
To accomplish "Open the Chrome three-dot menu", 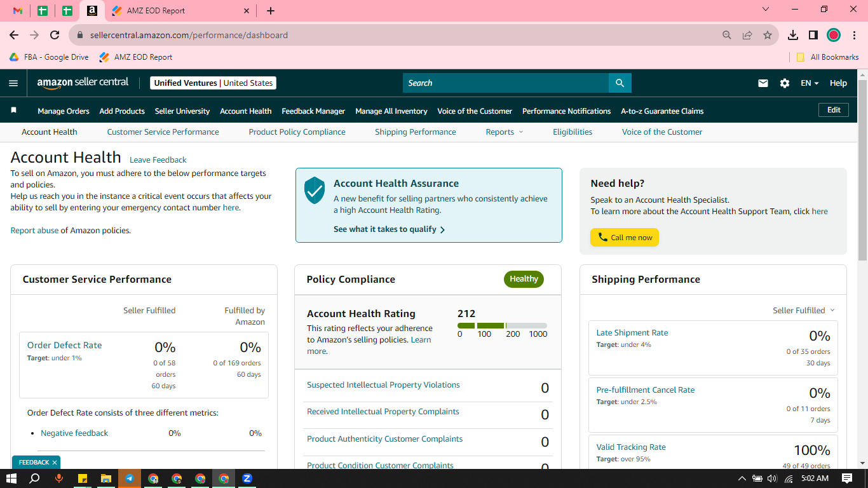I will 855,35.
